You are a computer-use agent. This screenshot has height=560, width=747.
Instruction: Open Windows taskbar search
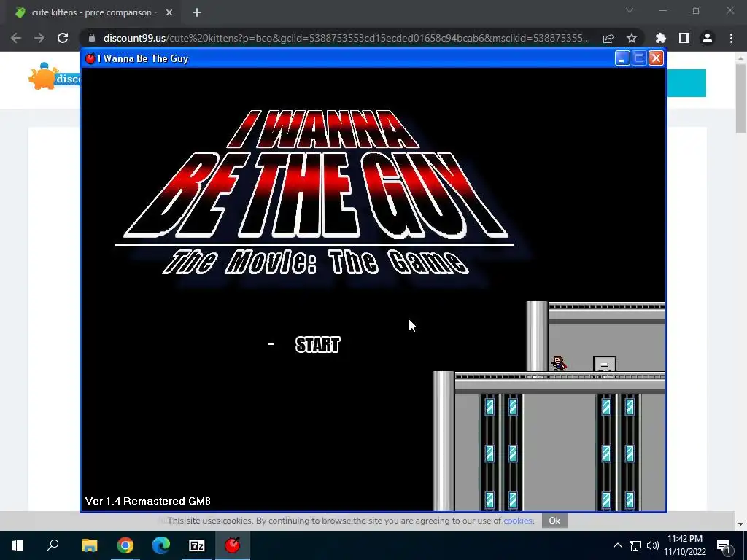(x=53, y=545)
